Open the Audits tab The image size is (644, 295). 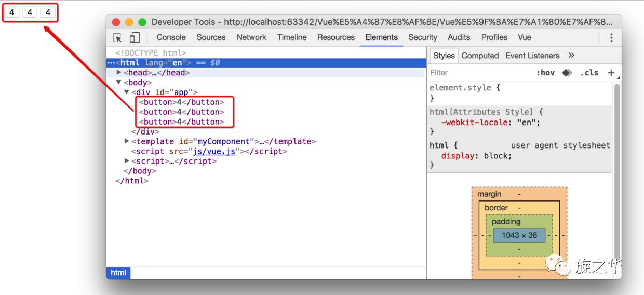pos(459,37)
